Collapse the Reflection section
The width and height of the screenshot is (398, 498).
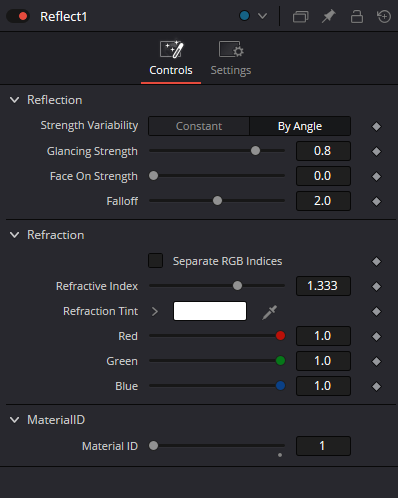pyautogui.click(x=14, y=100)
